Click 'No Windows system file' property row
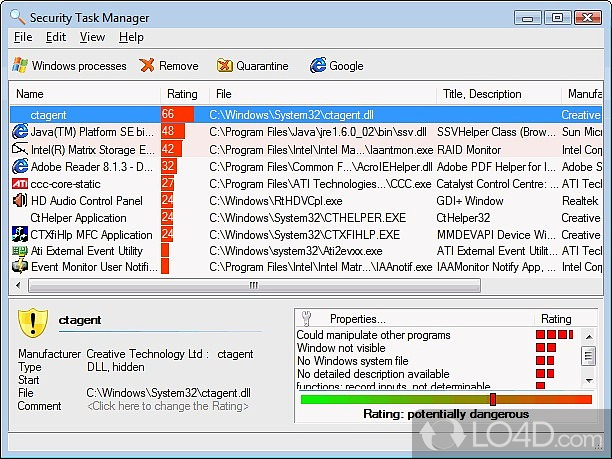612x459 pixels. pos(352,361)
